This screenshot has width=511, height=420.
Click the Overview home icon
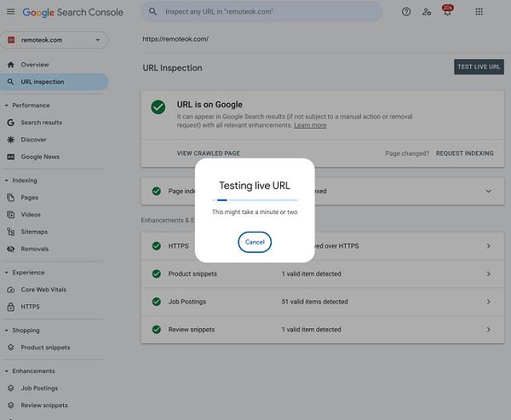tap(11, 65)
